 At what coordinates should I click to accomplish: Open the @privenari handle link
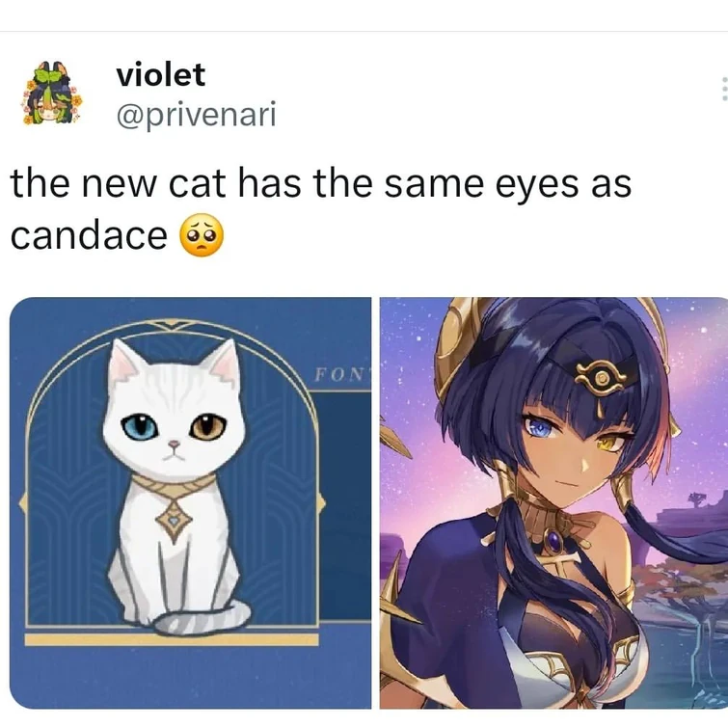(196, 114)
